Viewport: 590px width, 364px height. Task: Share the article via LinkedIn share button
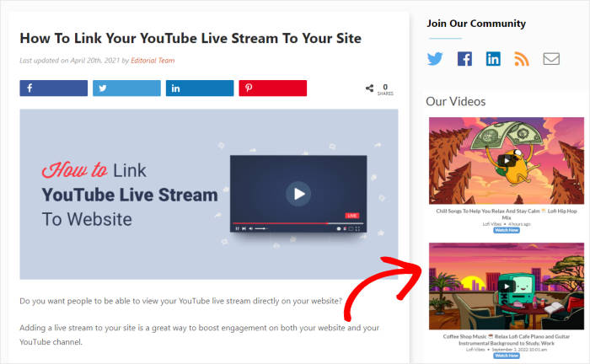coord(200,88)
